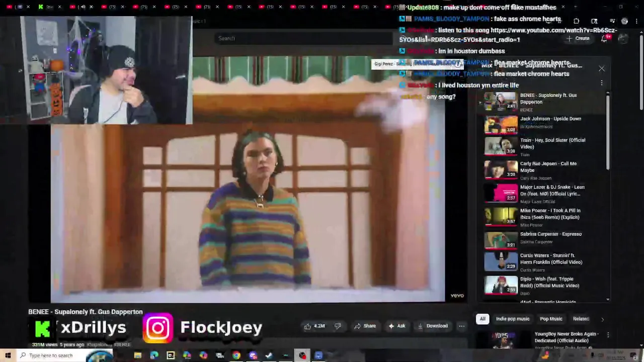
Task: Select Curtis Waters - Stunnin' in playlist
Action: pos(542,261)
